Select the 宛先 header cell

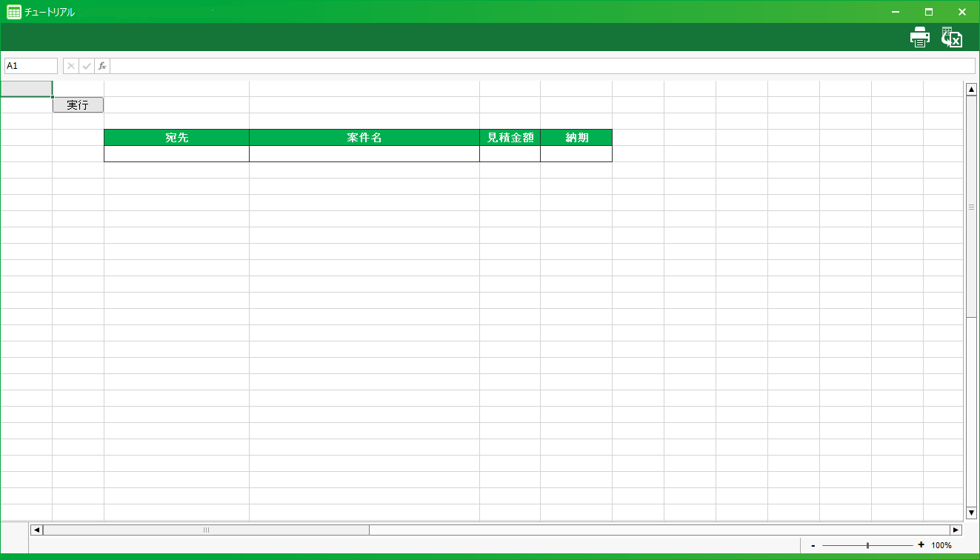176,138
